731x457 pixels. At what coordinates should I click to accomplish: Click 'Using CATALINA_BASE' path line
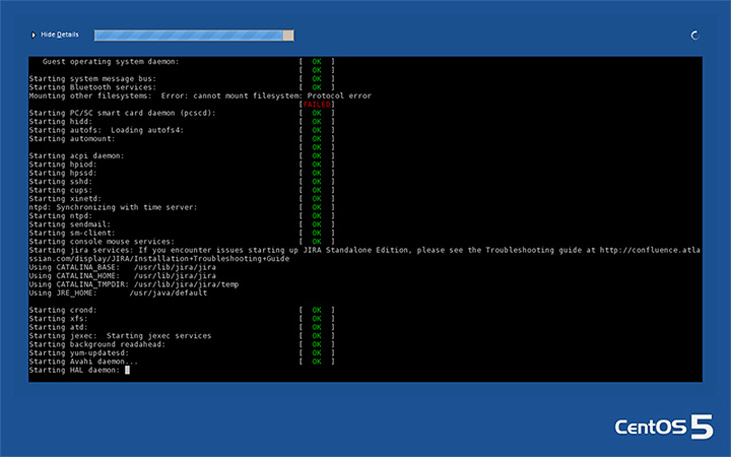coord(123,267)
